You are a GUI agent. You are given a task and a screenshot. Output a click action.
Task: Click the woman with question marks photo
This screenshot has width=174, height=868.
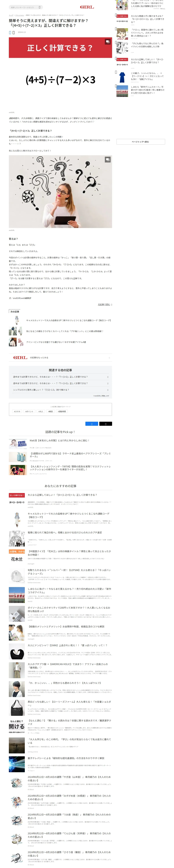[x=60, y=192]
